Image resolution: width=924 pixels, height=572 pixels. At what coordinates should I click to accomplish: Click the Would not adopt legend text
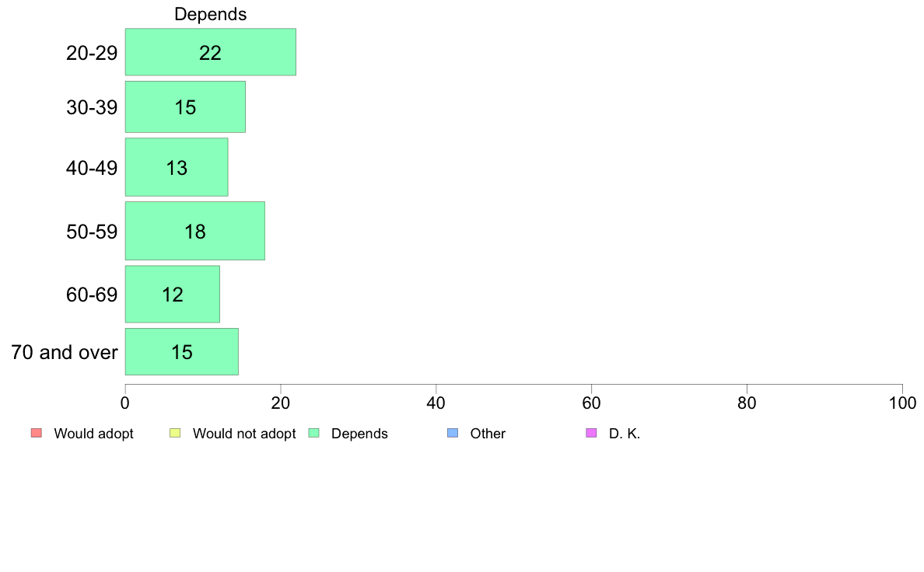pos(243,434)
